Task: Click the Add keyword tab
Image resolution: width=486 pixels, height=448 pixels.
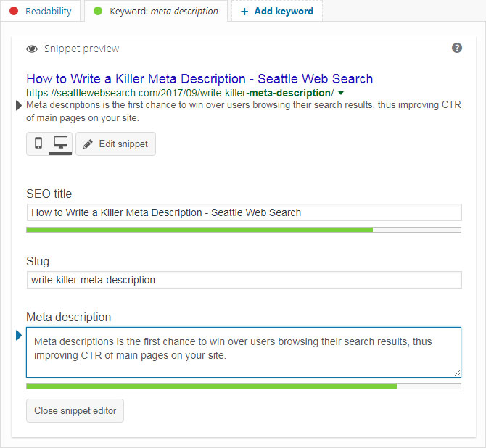Action: pos(277,11)
